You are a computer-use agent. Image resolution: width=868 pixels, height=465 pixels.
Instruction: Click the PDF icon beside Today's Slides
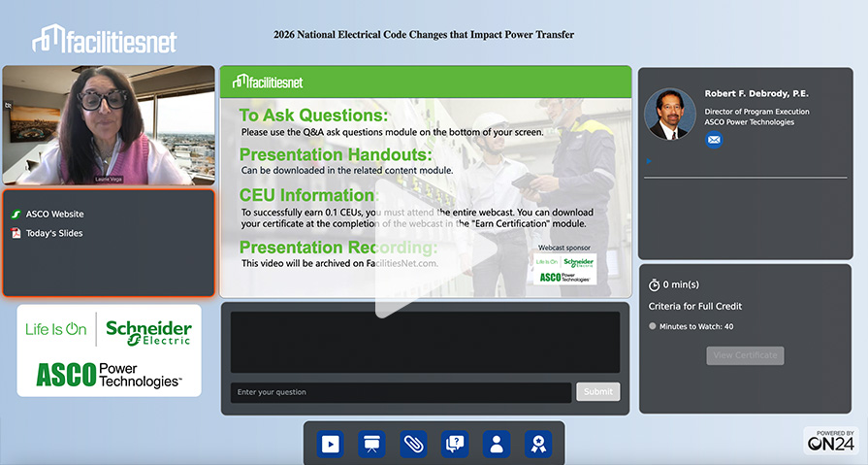point(16,233)
